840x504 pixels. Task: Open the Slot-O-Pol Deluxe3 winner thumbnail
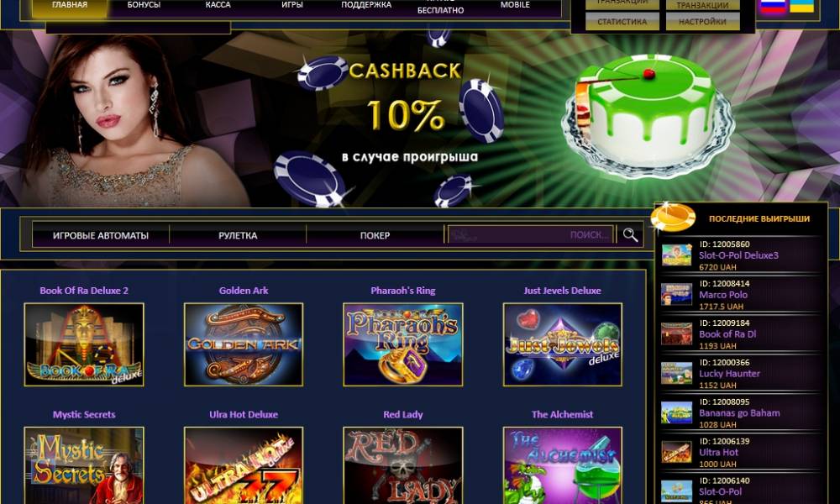pos(676,255)
